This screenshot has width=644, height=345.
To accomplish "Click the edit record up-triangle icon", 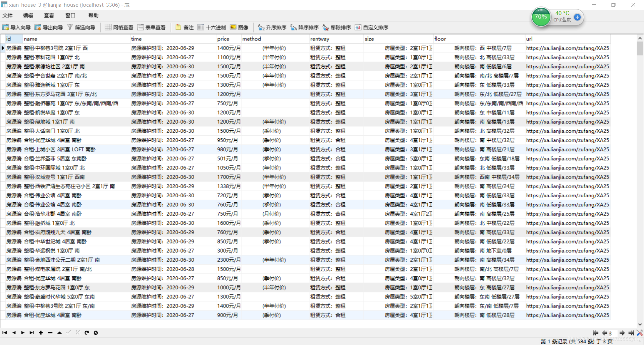I will [x=59, y=333].
